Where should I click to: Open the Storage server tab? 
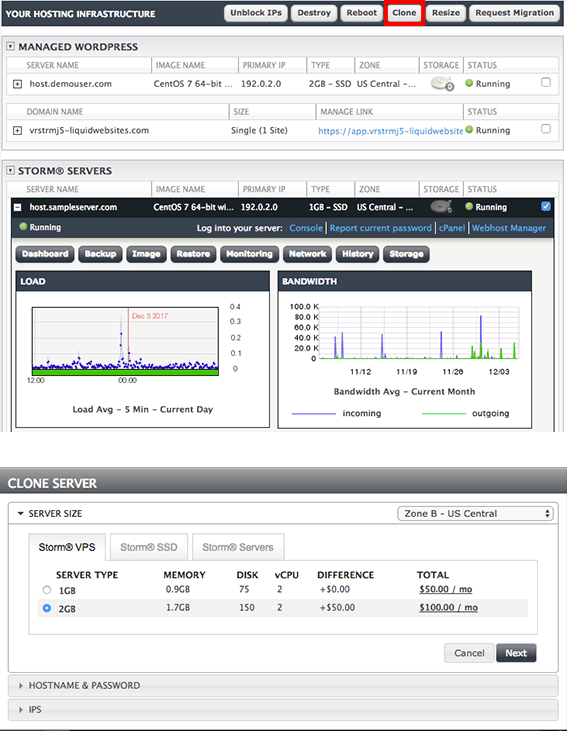406,254
